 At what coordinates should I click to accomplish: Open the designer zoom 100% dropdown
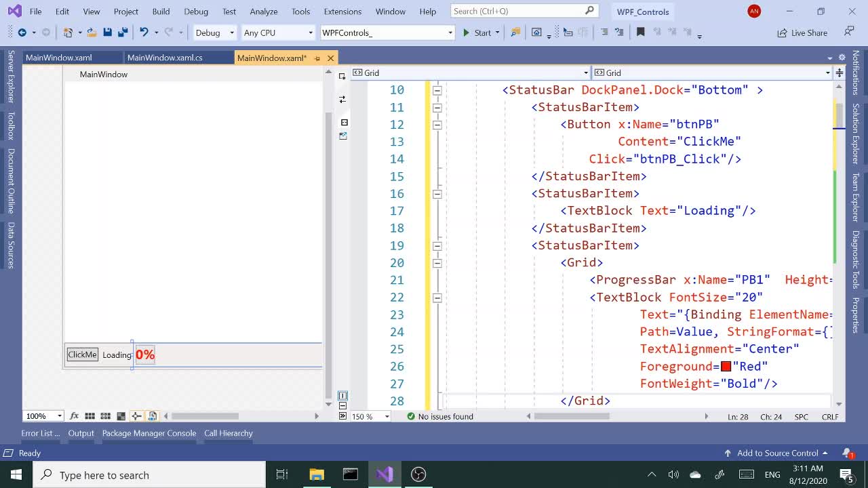43,416
